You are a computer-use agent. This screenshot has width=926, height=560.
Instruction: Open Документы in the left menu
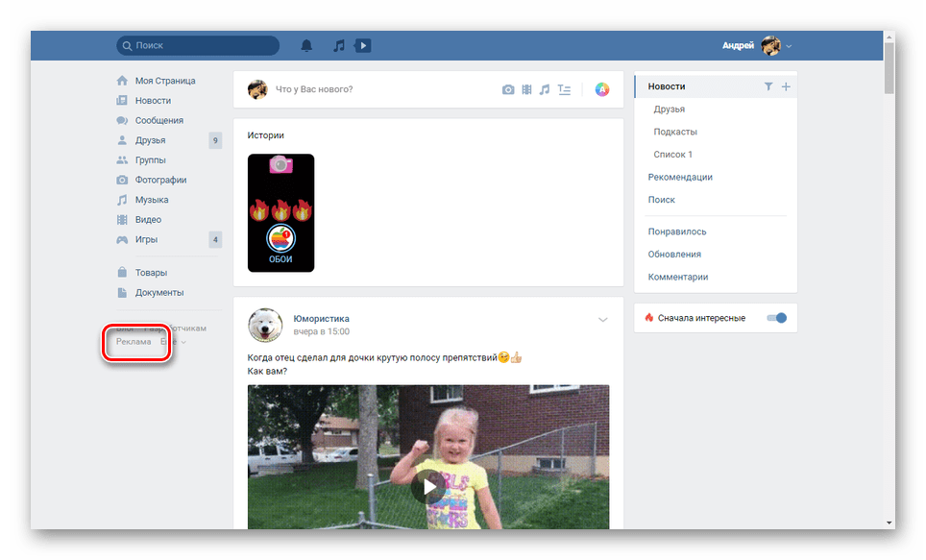point(159,292)
